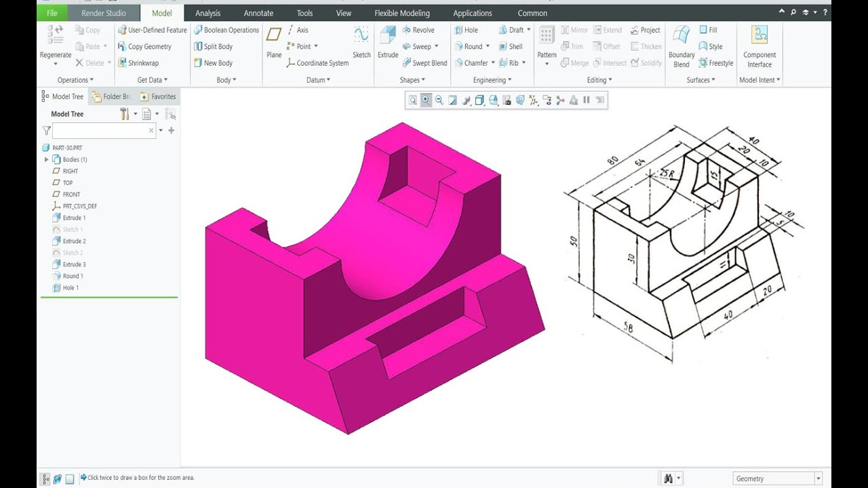This screenshot has height=488, width=868.
Task: Click the Regenerate icon
Action: click(x=56, y=36)
